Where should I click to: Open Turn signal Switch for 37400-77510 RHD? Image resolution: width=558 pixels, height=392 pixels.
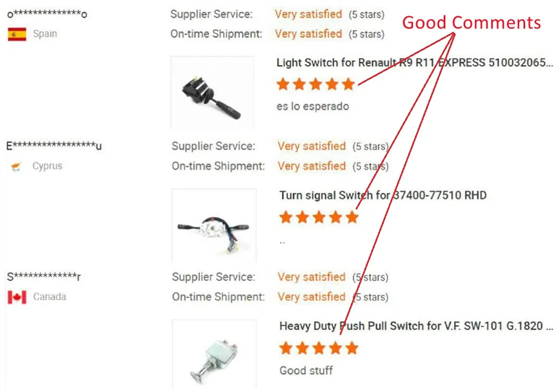click(x=383, y=195)
